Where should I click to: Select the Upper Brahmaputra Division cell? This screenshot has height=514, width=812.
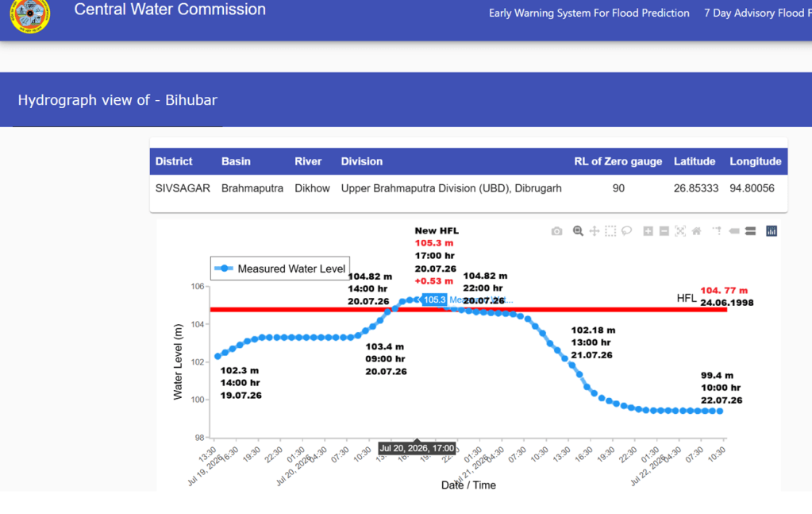451,188
